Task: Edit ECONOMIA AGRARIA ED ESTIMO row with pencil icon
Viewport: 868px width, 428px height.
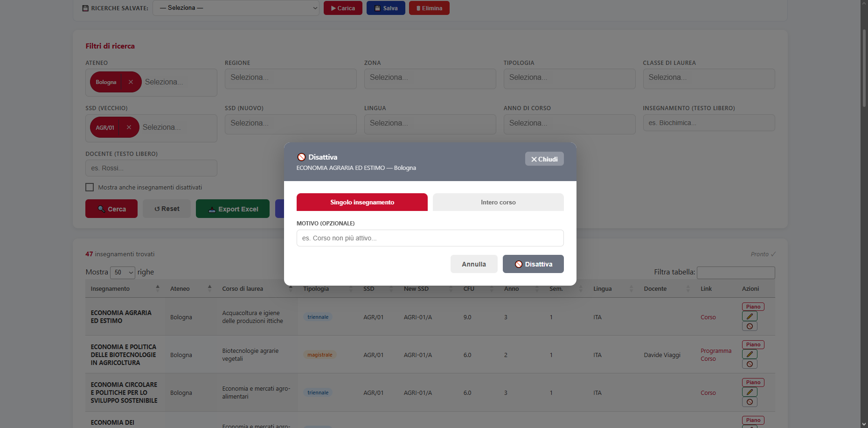Action: [x=750, y=316]
